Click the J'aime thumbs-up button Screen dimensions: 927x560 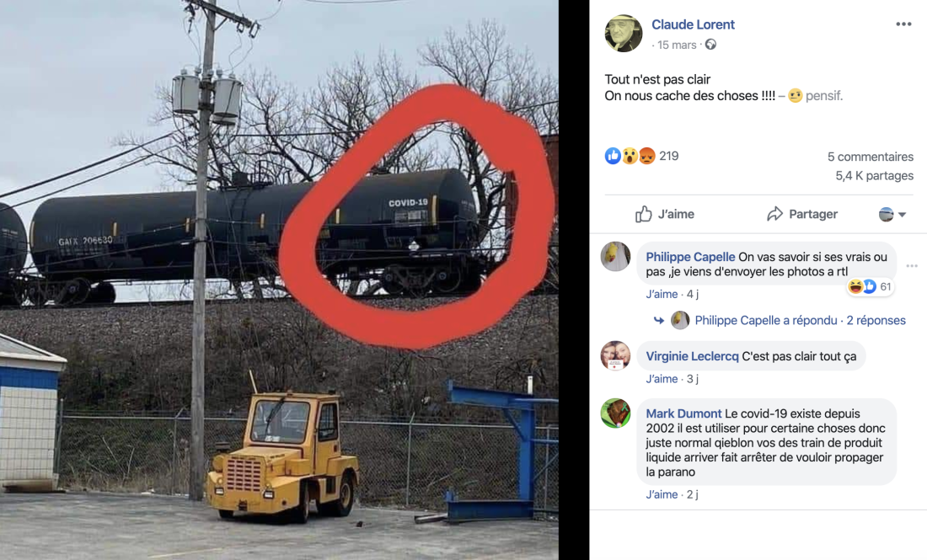(x=665, y=214)
